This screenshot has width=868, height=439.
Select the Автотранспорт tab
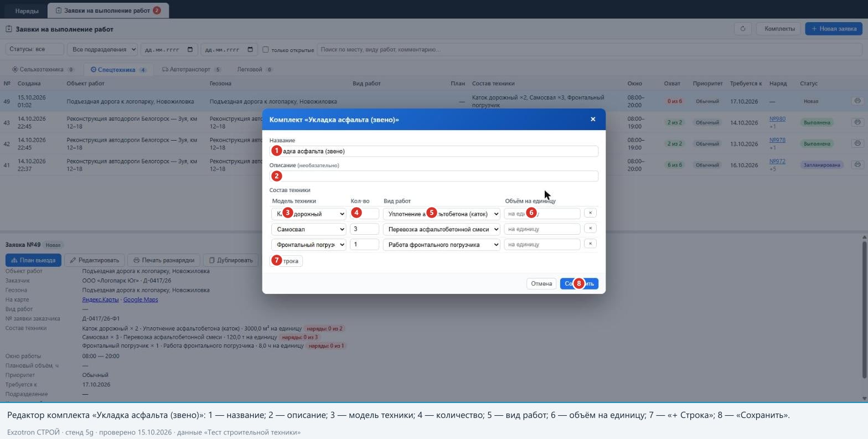click(192, 70)
